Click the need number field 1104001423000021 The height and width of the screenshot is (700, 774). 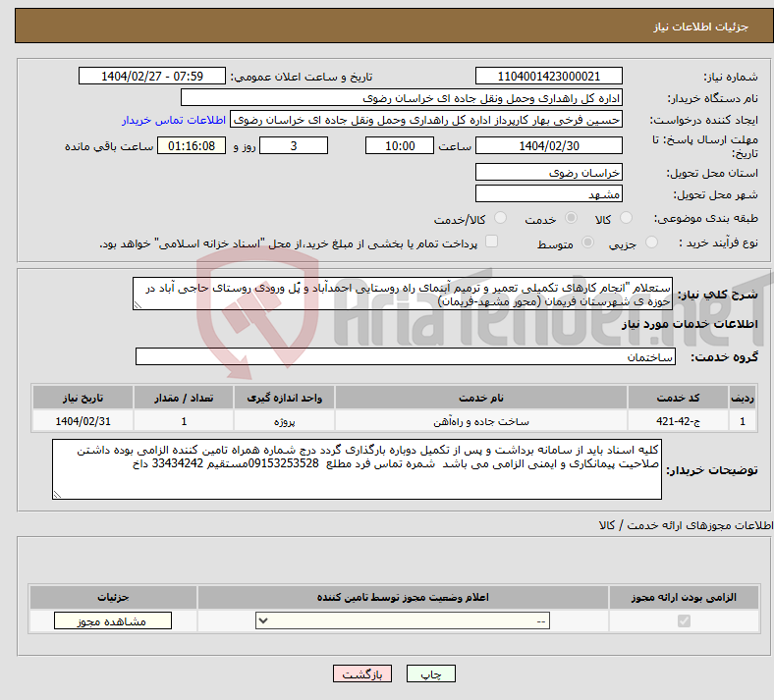click(548, 76)
